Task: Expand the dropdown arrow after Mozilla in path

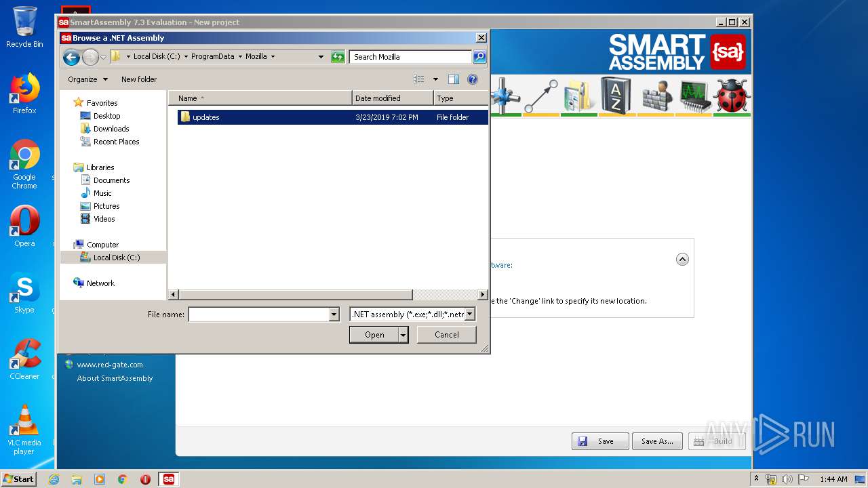Action: [273, 57]
